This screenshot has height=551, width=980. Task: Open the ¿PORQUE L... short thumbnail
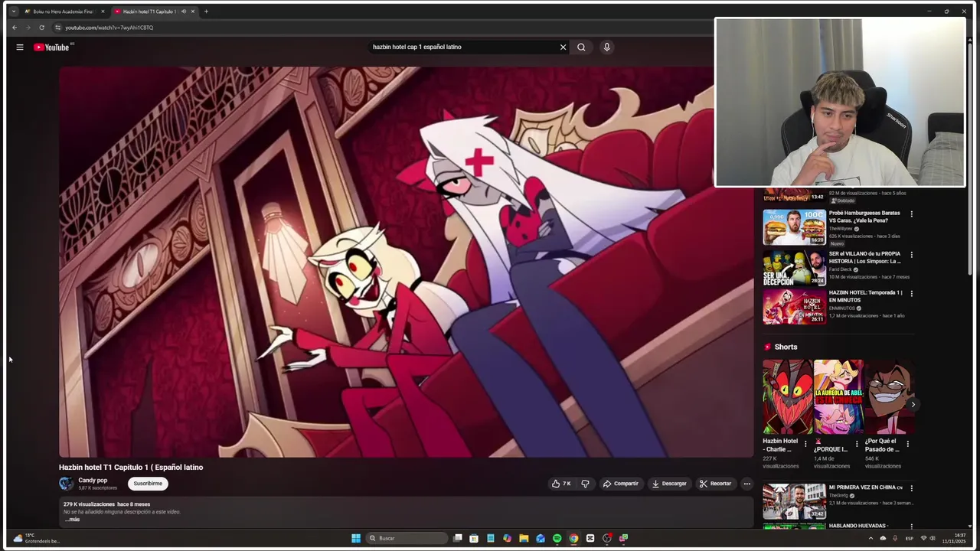[838, 397]
